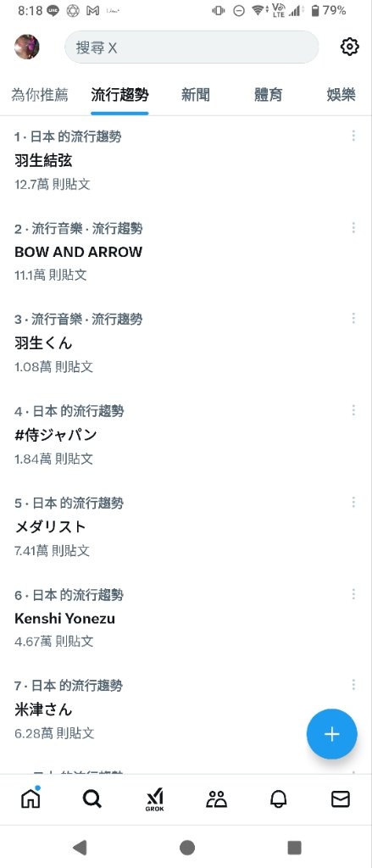The height and width of the screenshot is (868, 372).
Task: Tap the profile avatar picture
Action: point(26,47)
